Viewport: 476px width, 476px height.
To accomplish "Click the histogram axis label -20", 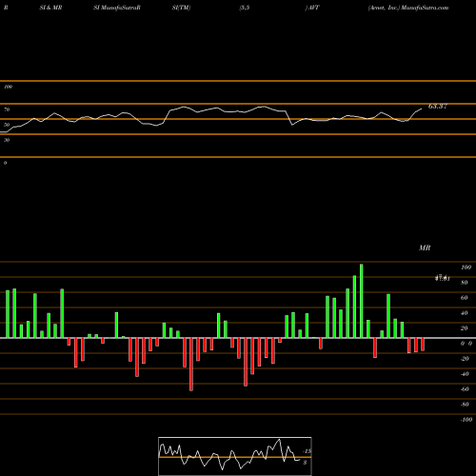I will (465, 359).
